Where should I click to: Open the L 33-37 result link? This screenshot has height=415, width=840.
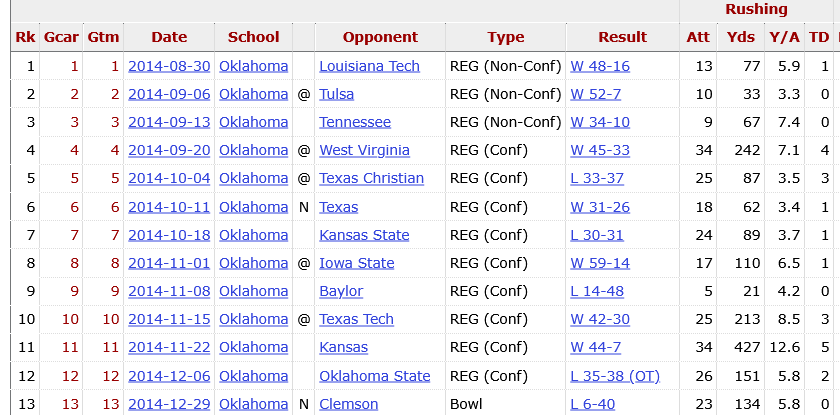pyautogui.click(x=596, y=178)
